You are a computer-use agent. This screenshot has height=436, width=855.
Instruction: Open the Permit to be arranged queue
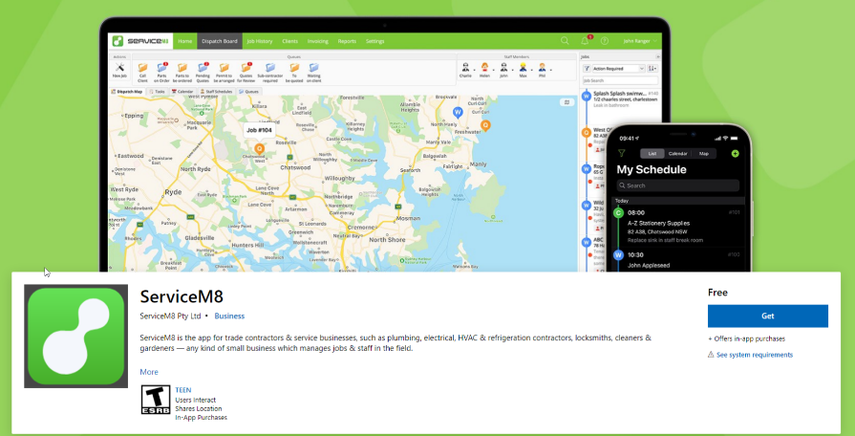pos(224,72)
